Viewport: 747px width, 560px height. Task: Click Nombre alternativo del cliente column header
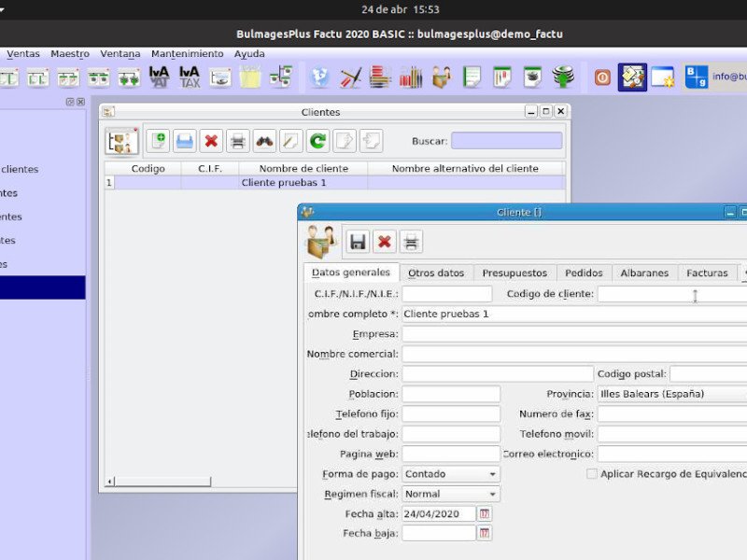point(465,169)
